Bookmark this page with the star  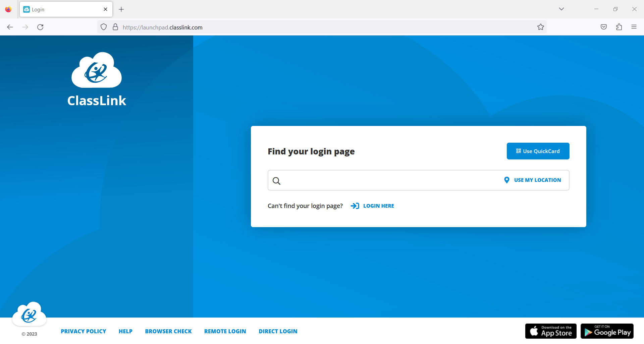click(x=541, y=27)
